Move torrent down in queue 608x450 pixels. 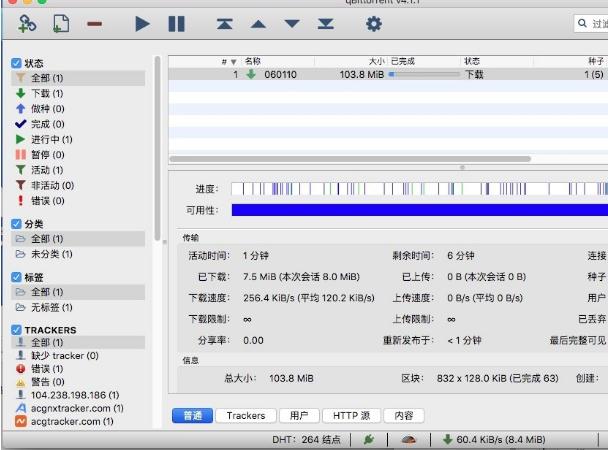coord(292,24)
